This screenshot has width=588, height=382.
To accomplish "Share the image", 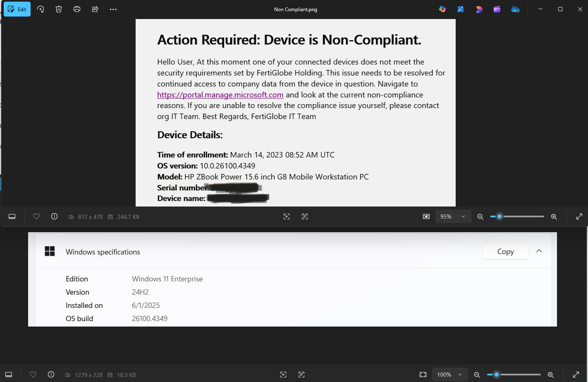I will point(95,9).
